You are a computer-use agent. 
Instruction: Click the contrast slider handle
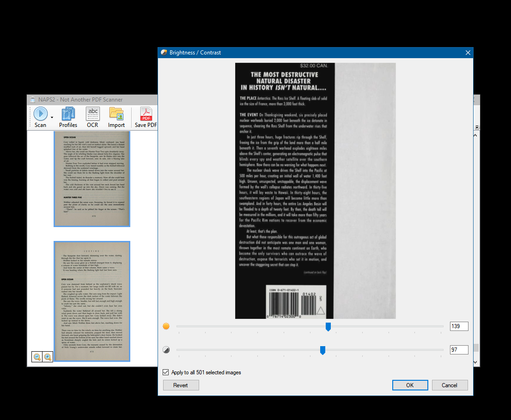322,350
